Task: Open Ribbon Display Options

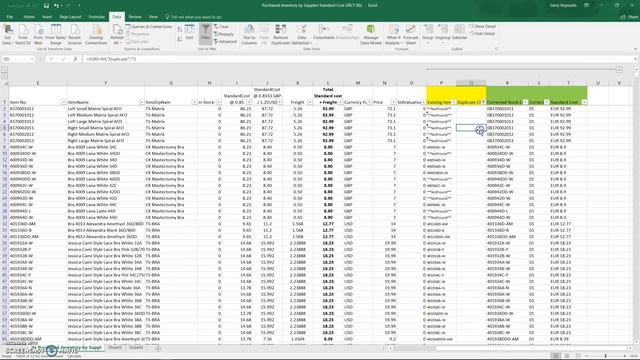Action: point(587,6)
